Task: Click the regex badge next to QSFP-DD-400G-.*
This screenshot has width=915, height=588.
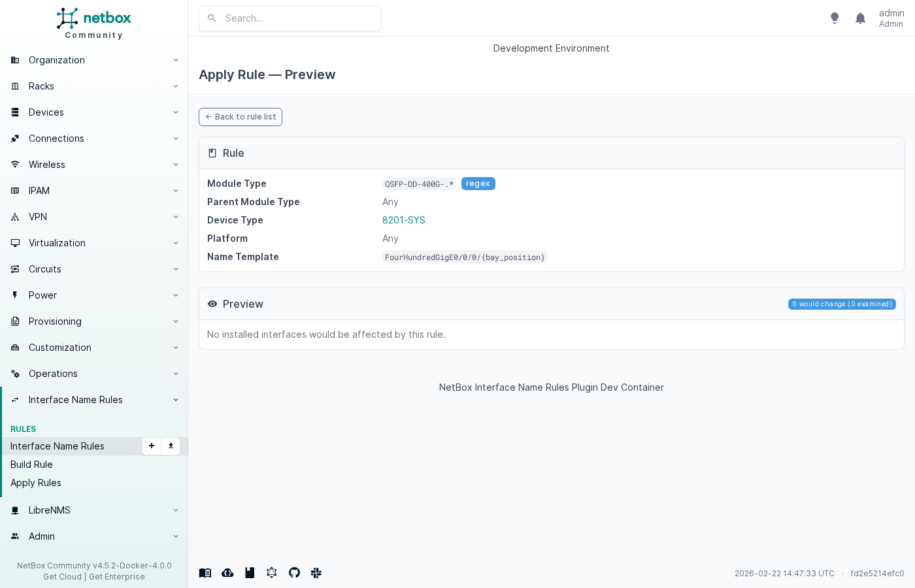Action: (x=478, y=184)
